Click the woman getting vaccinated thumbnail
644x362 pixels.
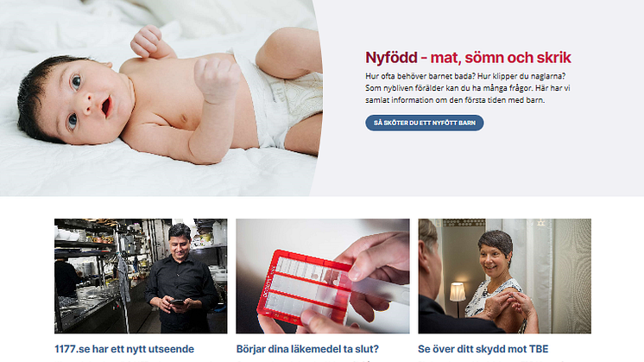click(x=505, y=276)
